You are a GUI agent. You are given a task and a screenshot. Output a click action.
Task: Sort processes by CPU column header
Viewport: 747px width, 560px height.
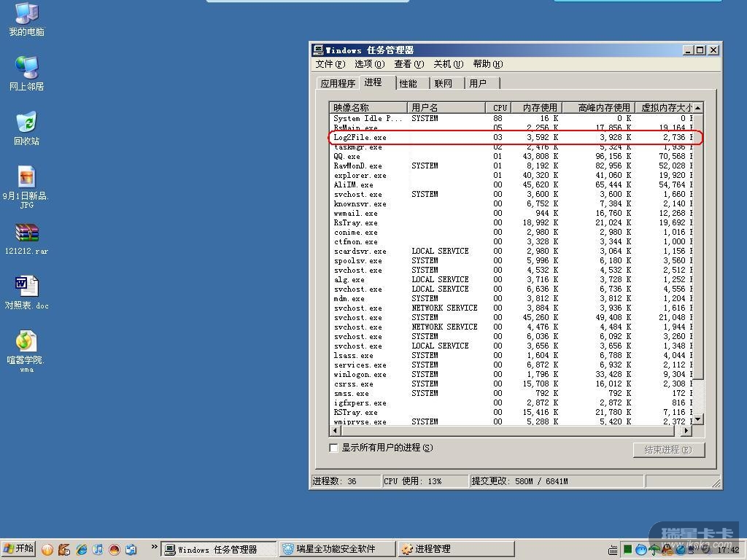499,107
